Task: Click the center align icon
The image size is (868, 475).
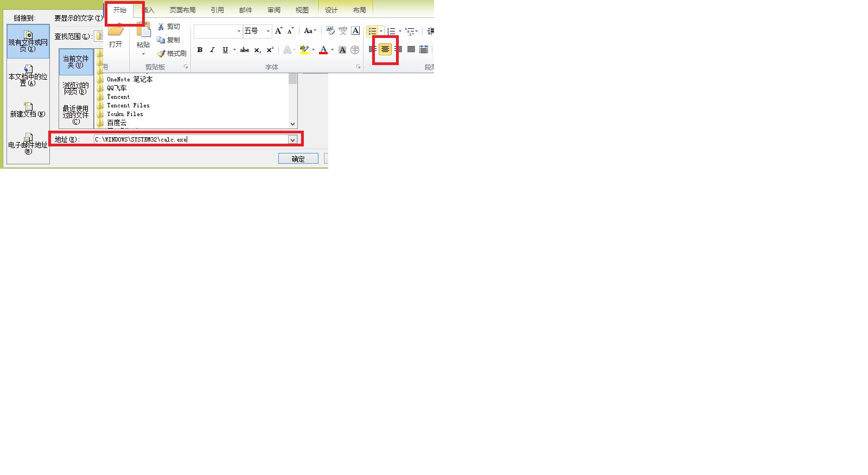Action: 385,49
